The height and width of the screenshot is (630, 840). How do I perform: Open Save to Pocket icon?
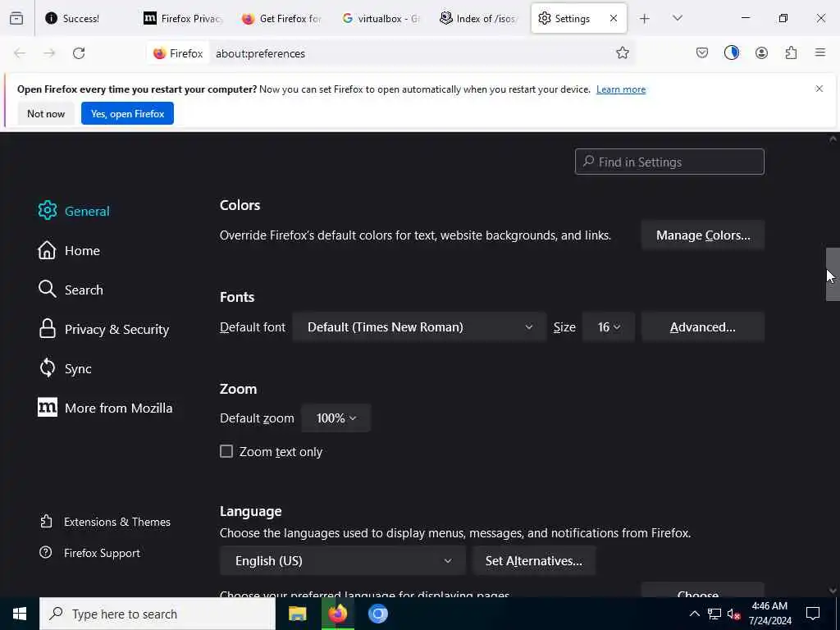[x=702, y=52]
